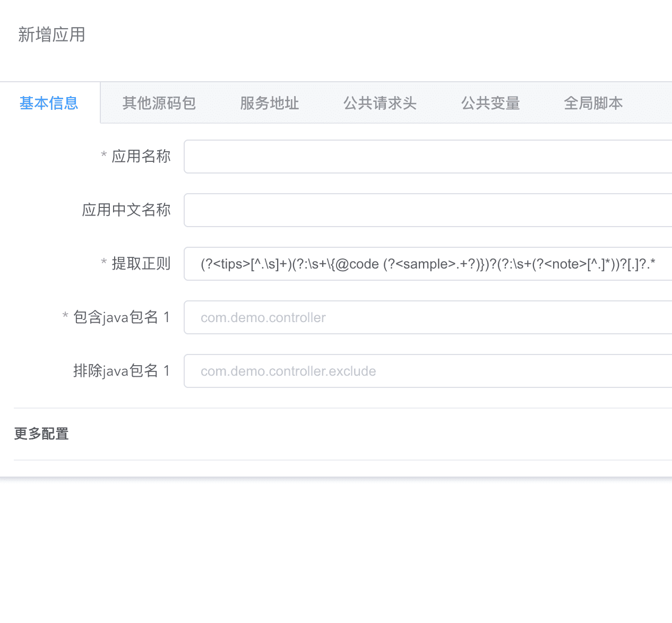
Task: Expand the 更多配置 section
Action: coord(41,434)
